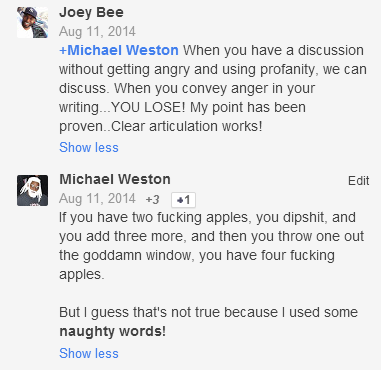Click the Michael Weston author name heading
The width and height of the screenshot is (381, 370).
tap(115, 179)
